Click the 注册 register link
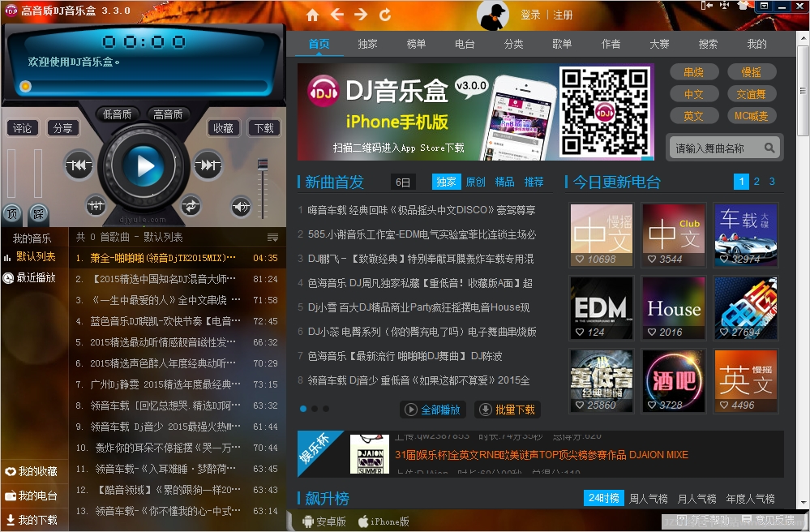Viewport: 810px width, 532px height. click(563, 15)
